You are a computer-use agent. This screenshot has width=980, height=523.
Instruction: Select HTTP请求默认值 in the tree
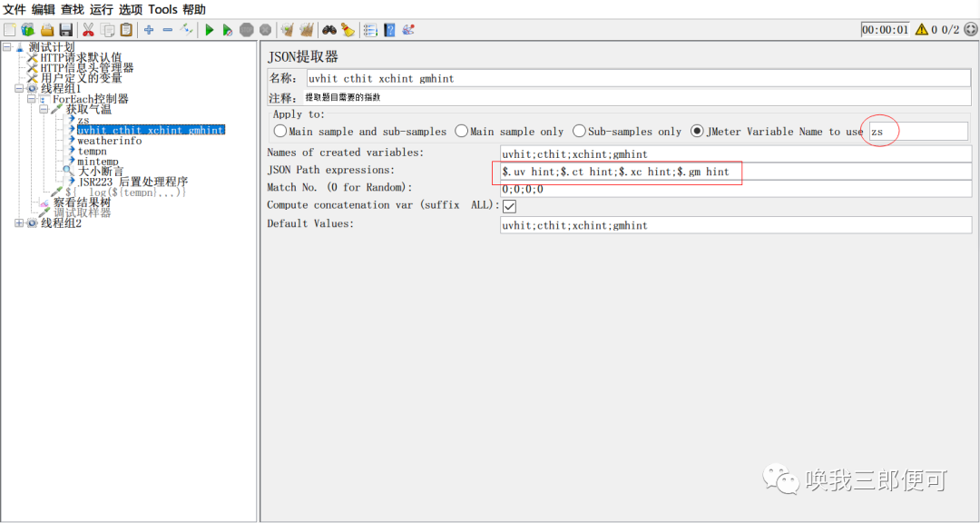pyautogui.click(x=82, y=57)
